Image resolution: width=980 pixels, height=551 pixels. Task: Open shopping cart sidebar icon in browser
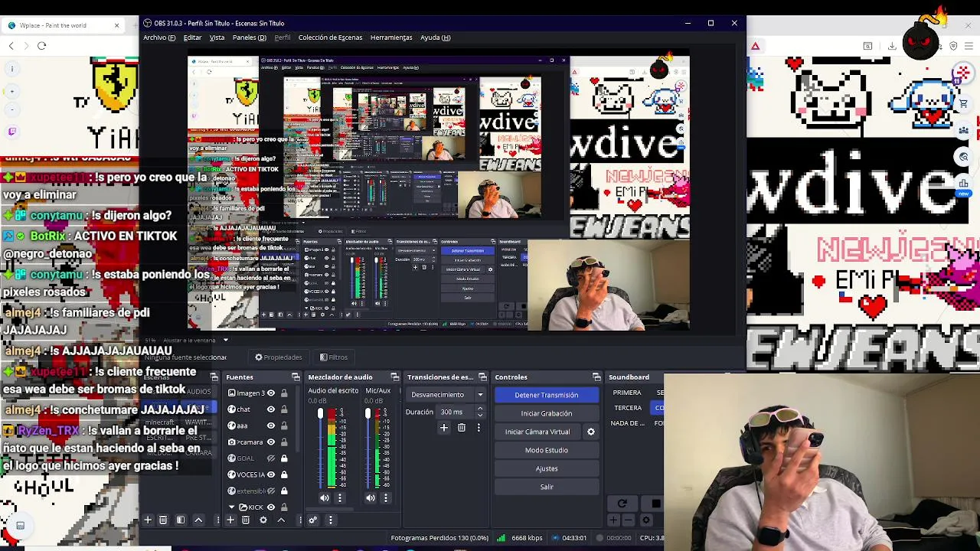tap(964, 103)
